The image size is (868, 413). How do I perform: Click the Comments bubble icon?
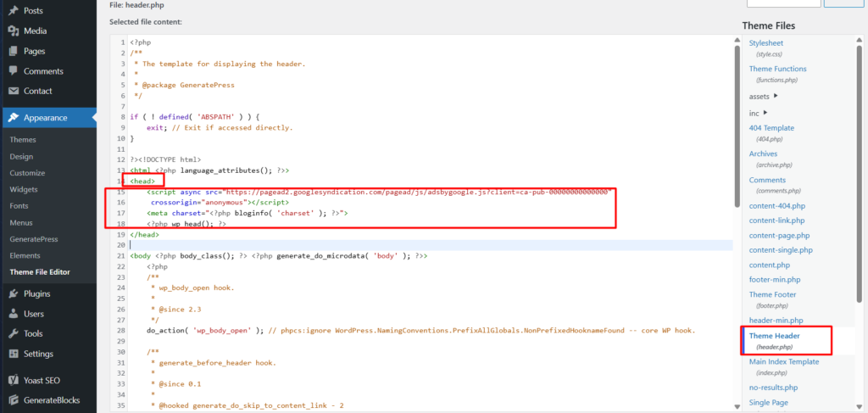(x=14, y=71)
